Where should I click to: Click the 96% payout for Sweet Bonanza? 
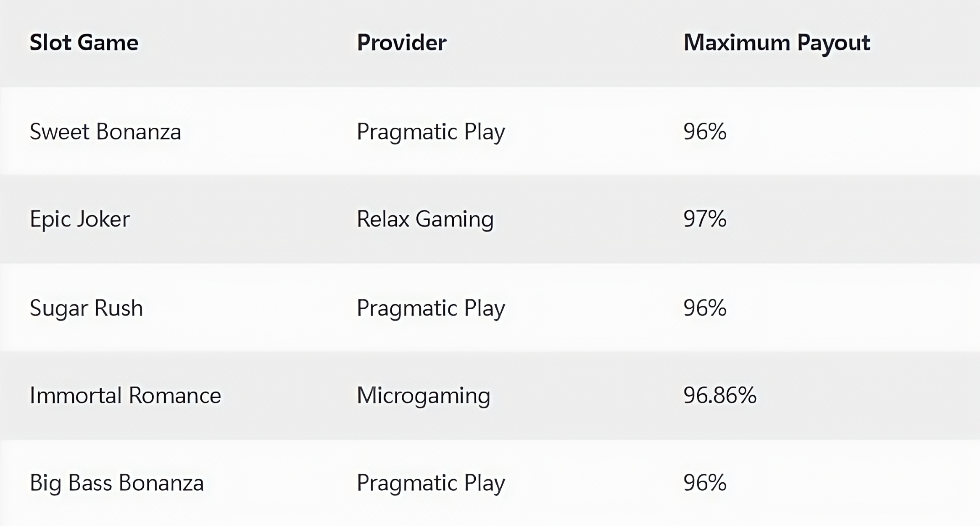pos(705,131)
